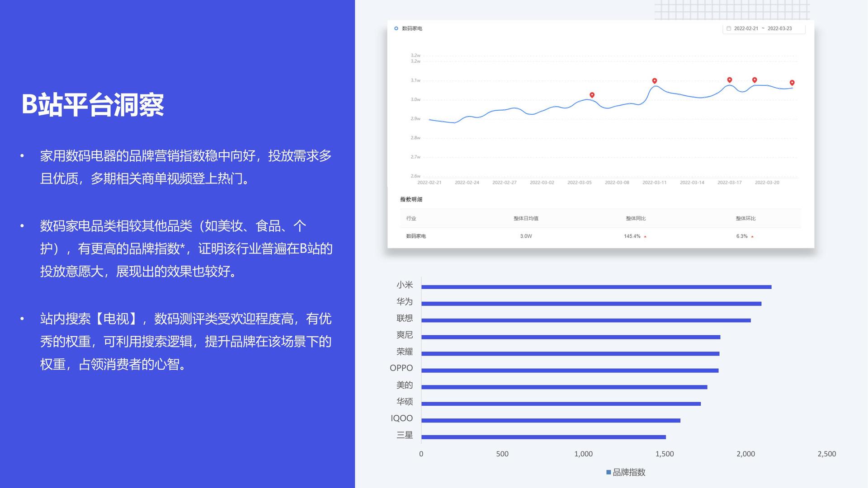Viewport: 868px width, 488px height.
Task: Click the red pin marker near 2022-03-11
Action: tap(655, 81)
